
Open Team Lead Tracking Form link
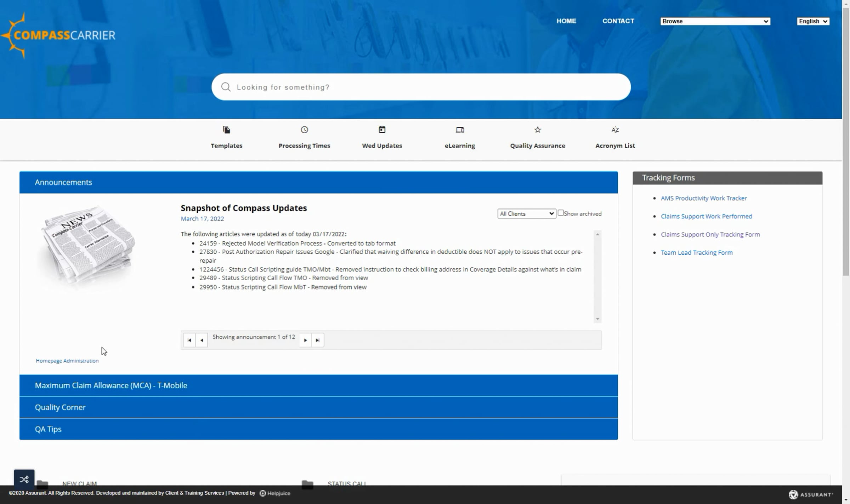coord(697,252)
